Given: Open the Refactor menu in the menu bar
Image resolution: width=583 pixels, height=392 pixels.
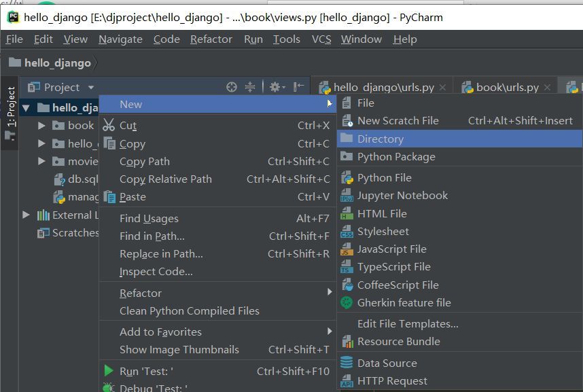Looking at the screenshot, I should point(211,39).
